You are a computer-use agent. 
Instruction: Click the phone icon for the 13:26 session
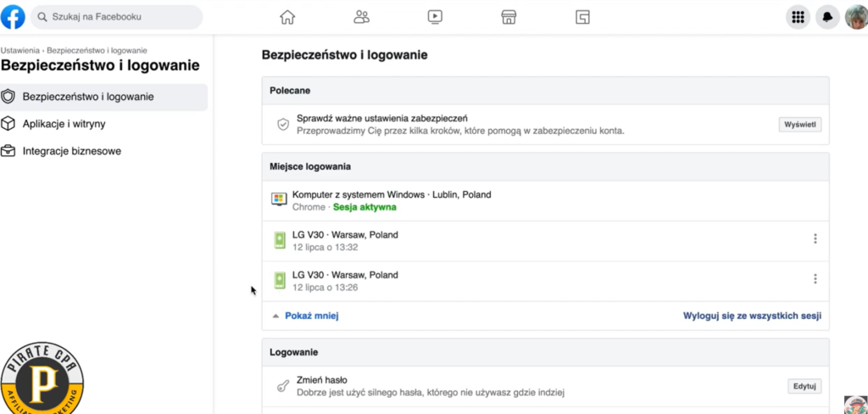[x=280, y=281]
